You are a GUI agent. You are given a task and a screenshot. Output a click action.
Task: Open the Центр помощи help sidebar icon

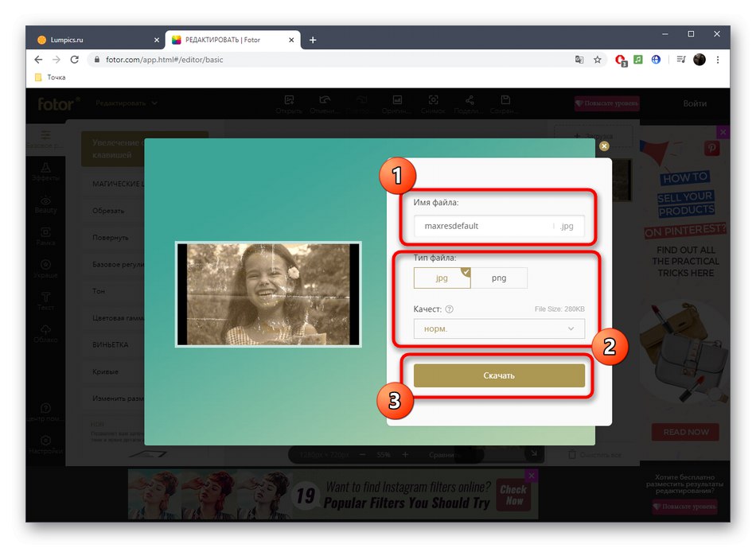pos(45,413)
